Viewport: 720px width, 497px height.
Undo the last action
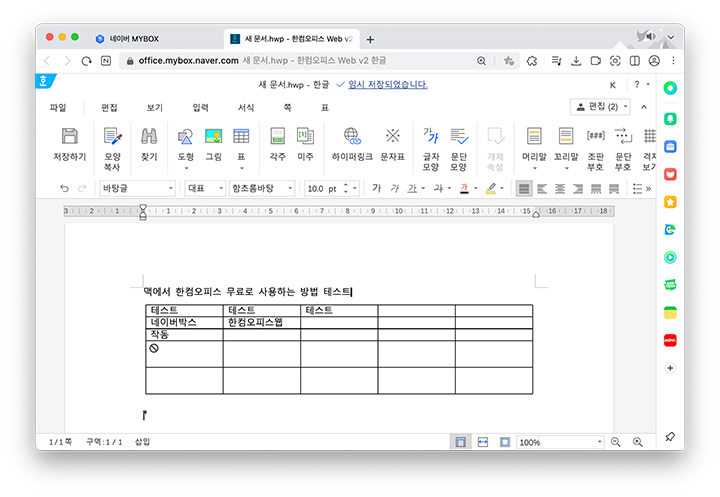click(64, 188)
